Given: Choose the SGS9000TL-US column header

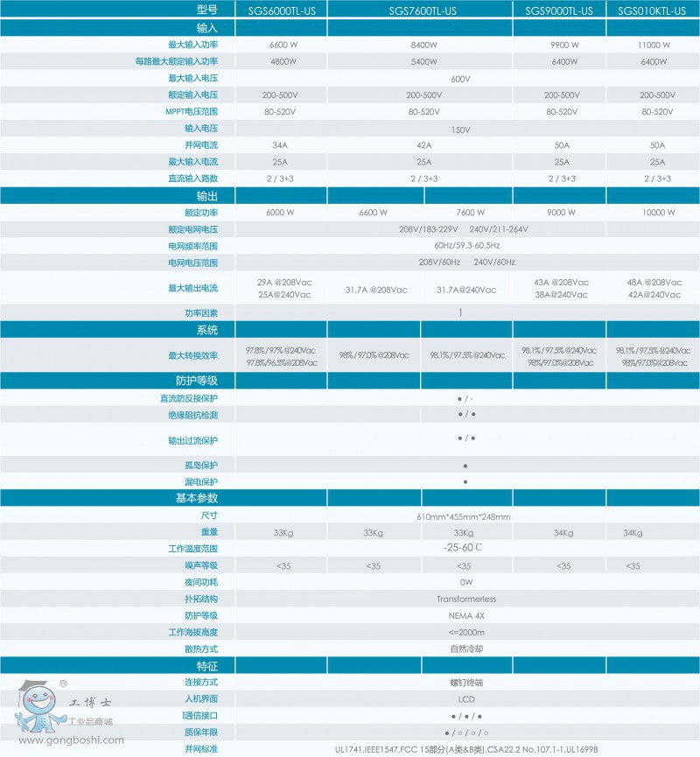Looking at the screenshot, I should [x=558, y=11].
